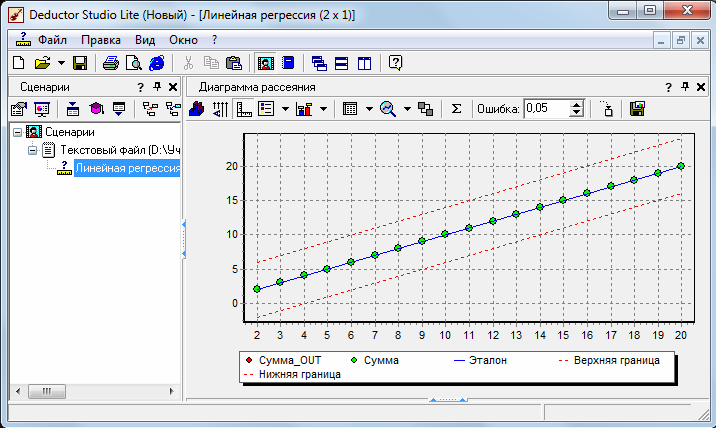Image resolution: width=716 pixels, height=428 pixels.
Task: Click the overlapping squares copy icon
Action: tap(426, 109)
